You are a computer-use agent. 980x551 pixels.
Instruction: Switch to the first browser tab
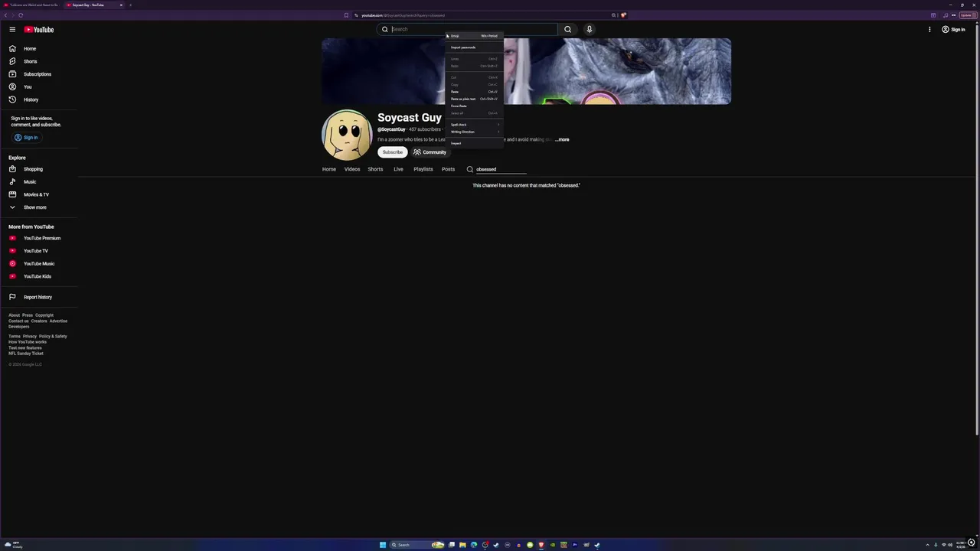pyautogui.click(x=33, y=5)
